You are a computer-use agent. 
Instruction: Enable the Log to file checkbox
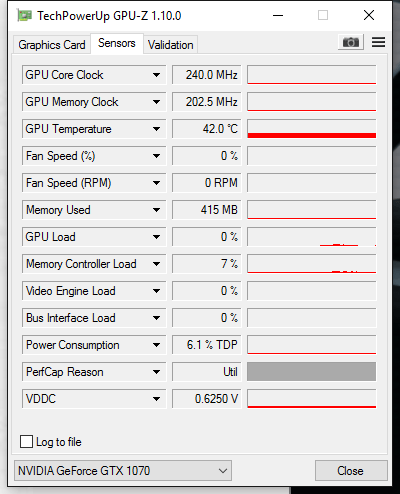click(x=26, y=442)
